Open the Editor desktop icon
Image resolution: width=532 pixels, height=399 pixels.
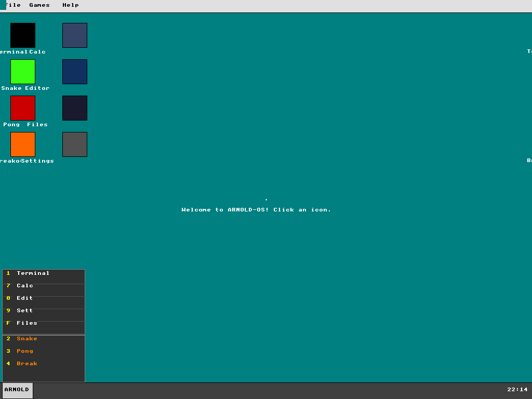(x=74, y=71)
